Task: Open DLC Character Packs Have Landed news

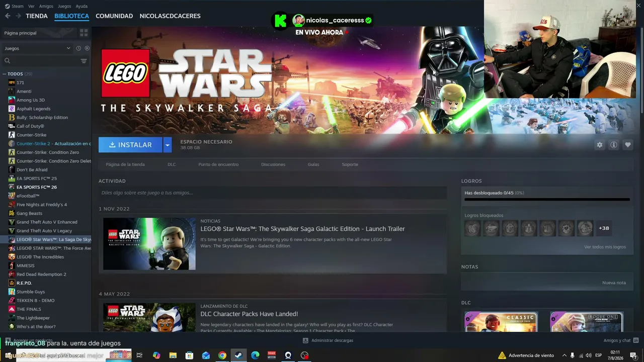Action: point(249,314)
